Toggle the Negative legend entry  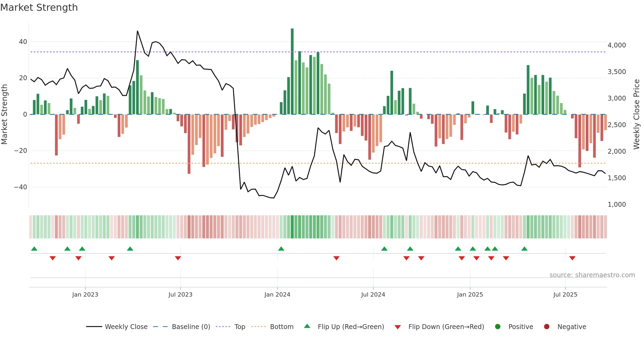(x=565, y=327)
